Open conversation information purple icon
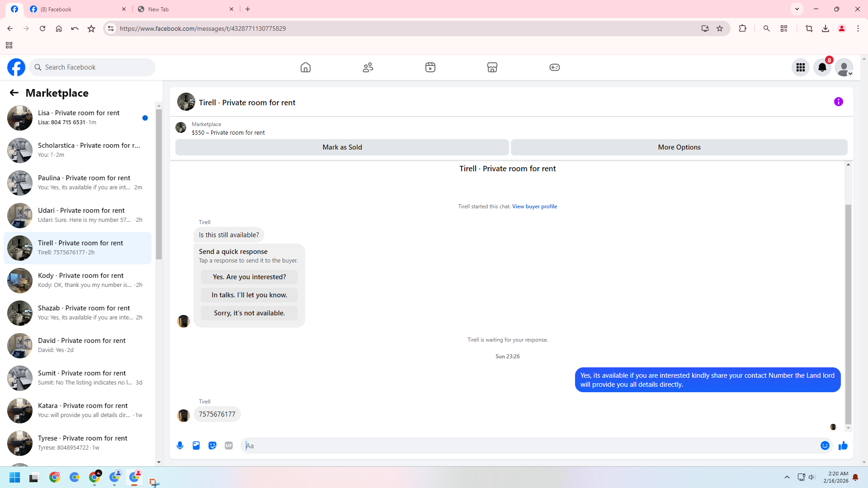Viewport: 868px width, 488px height. click(839, 102)
